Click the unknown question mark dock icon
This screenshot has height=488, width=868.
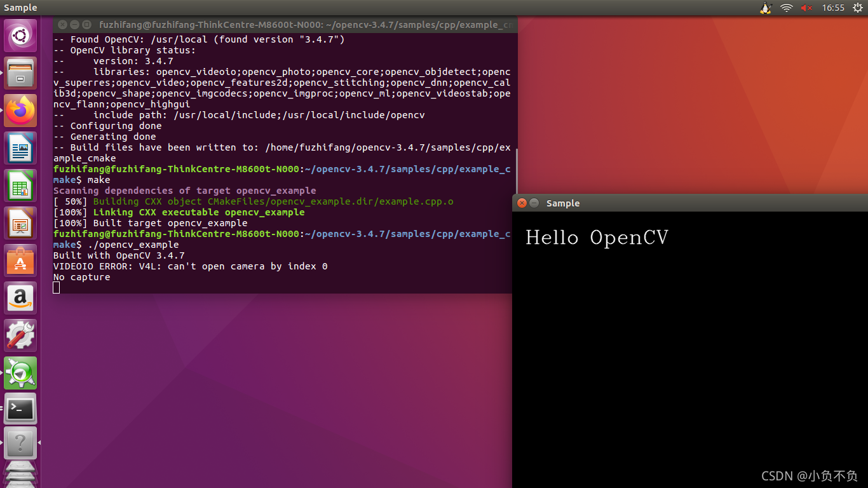tap(21, 443)
